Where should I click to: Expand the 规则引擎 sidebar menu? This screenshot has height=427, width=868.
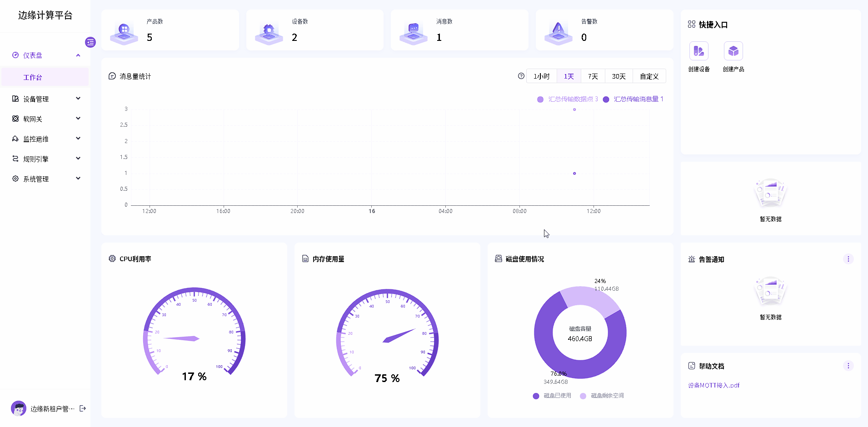click(45, 159)
